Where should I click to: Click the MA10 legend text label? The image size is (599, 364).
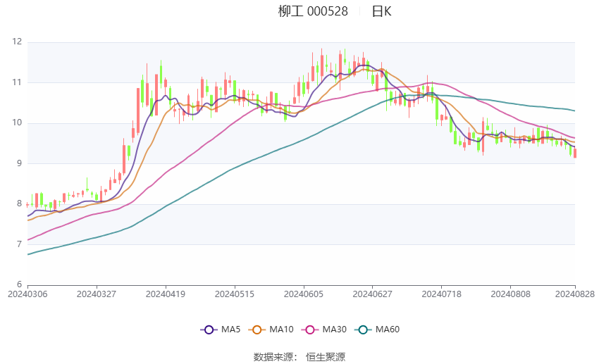pos(281,330)
